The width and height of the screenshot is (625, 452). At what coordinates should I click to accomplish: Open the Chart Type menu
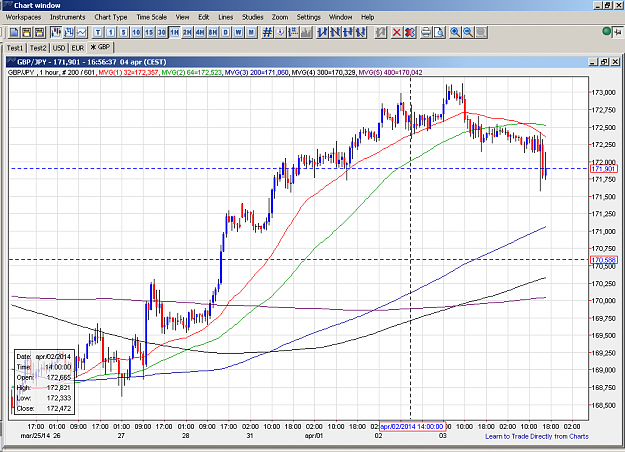pyautogui.click(x=111, y=17)
